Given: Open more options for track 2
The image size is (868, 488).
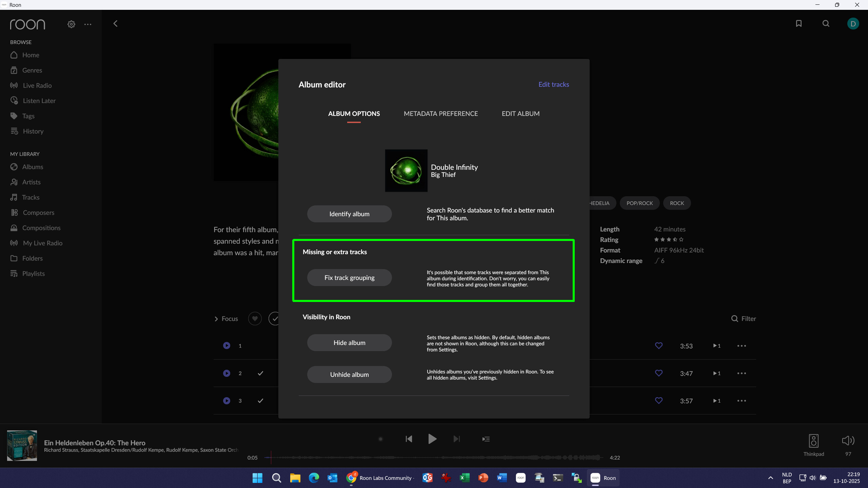Looking at the screenshot, I should click(x=742, y=373).
